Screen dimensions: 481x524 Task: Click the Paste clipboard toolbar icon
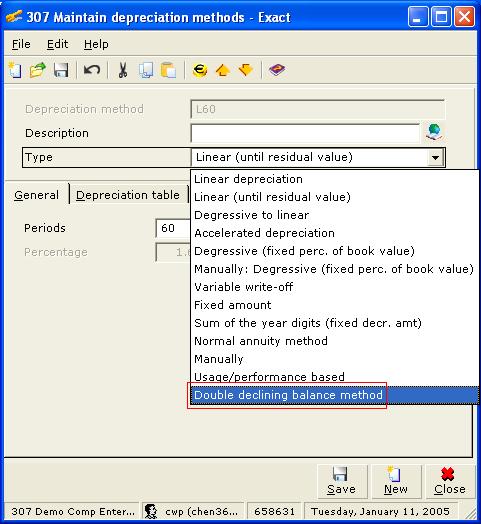click(x=168, y=70)
